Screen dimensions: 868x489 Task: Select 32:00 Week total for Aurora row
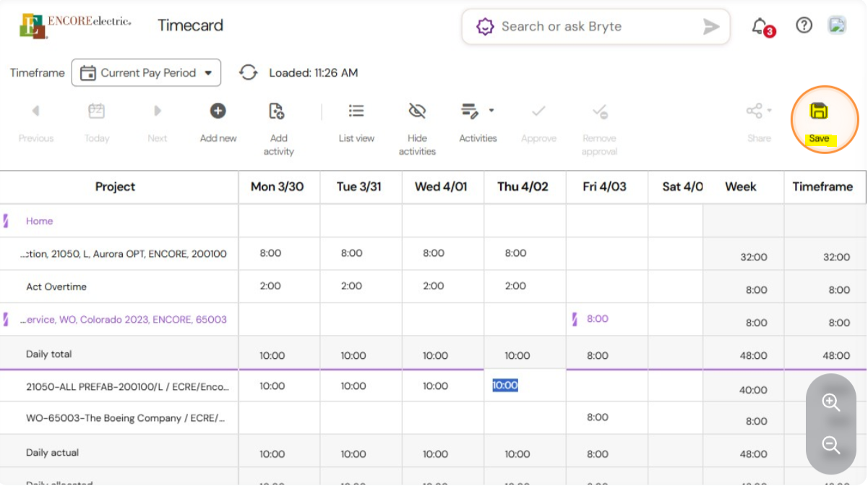pyautogui.click(x=754, y=257)
